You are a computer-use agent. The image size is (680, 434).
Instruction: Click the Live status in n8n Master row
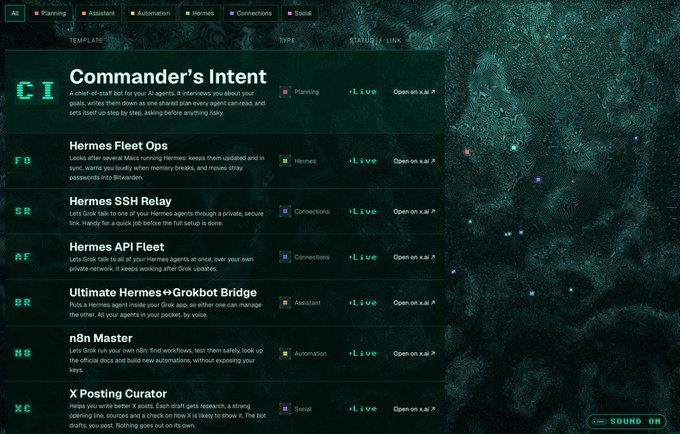click(x=363, y=353)
